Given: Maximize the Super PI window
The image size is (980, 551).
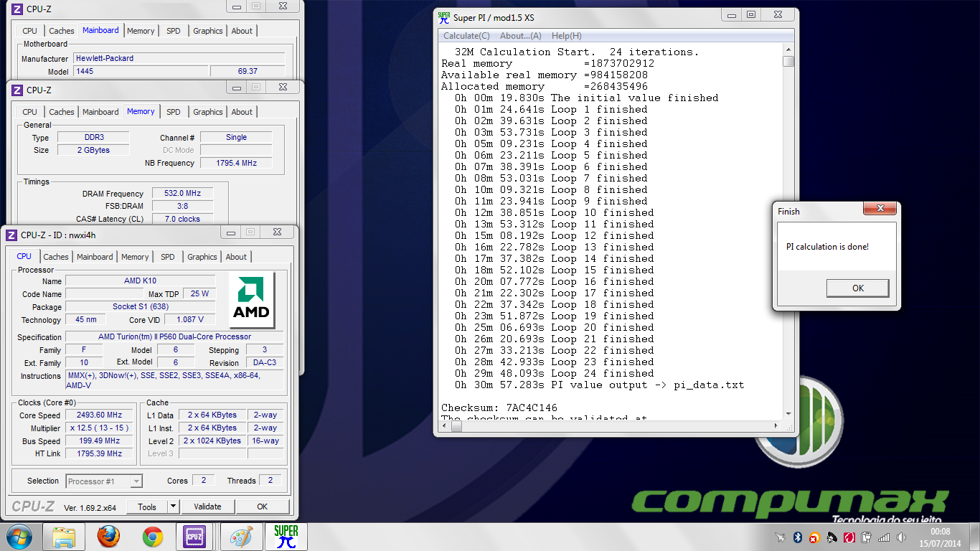Looking at the screenshot, I should point(750,14).
